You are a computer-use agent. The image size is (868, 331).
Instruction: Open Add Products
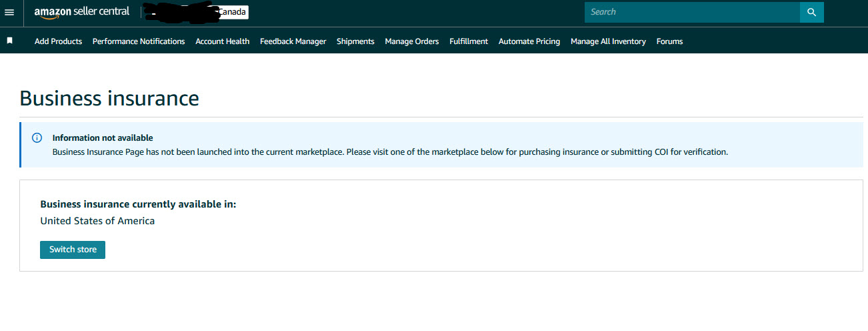click(x=58, y=41)
